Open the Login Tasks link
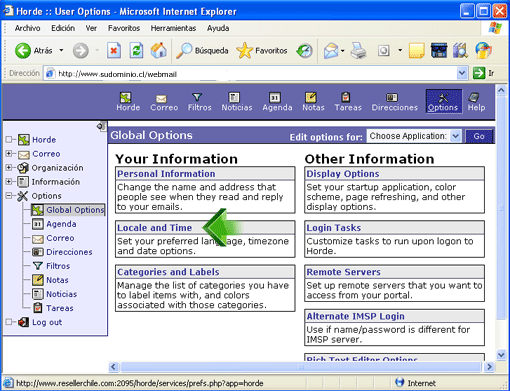 [334, 228]
